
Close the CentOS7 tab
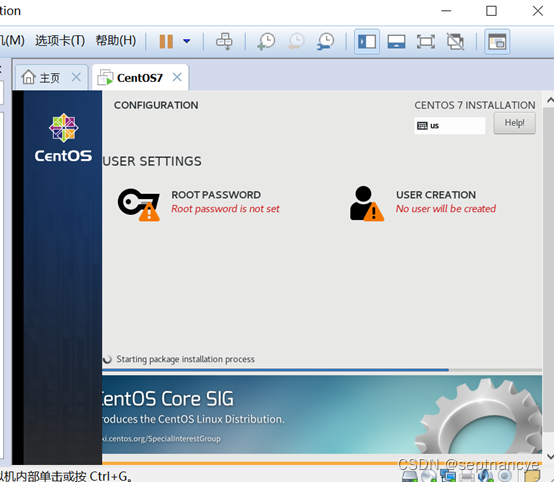pyautogui.click(x=177, y=77)
